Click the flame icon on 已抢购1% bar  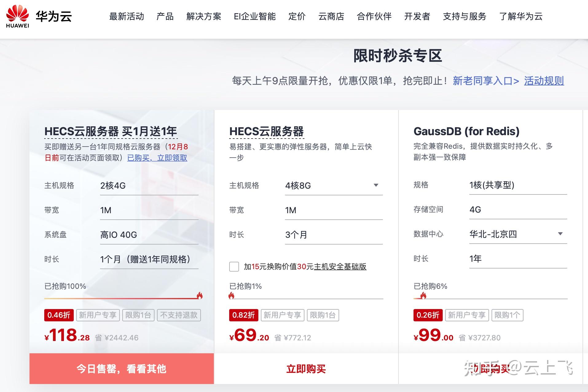coord(231,296)
